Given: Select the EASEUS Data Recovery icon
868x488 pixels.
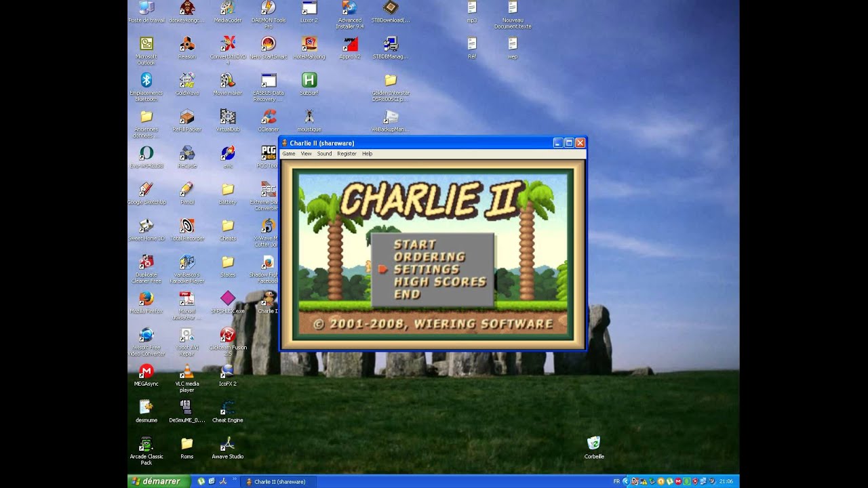Looking at the screenshot, I should 269,87.
